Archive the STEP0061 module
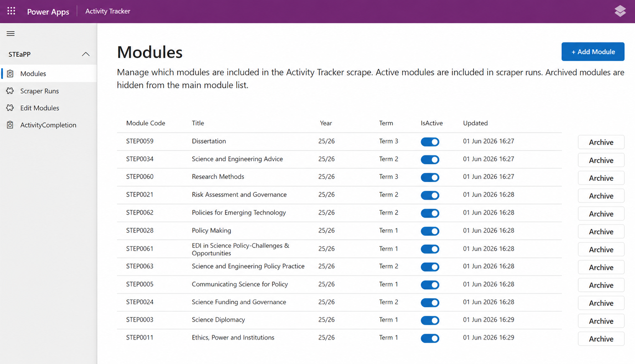 (601, 249)
